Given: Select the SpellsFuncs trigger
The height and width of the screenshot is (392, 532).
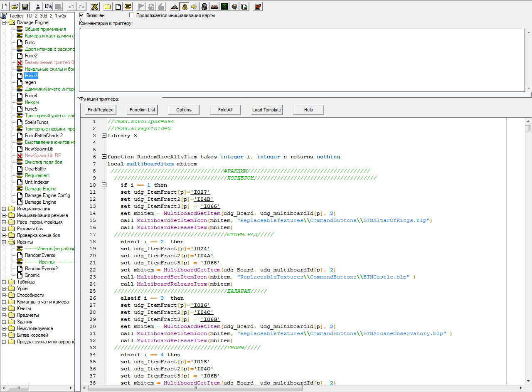Looking at the screenshot, I should [x=37, y=122].
